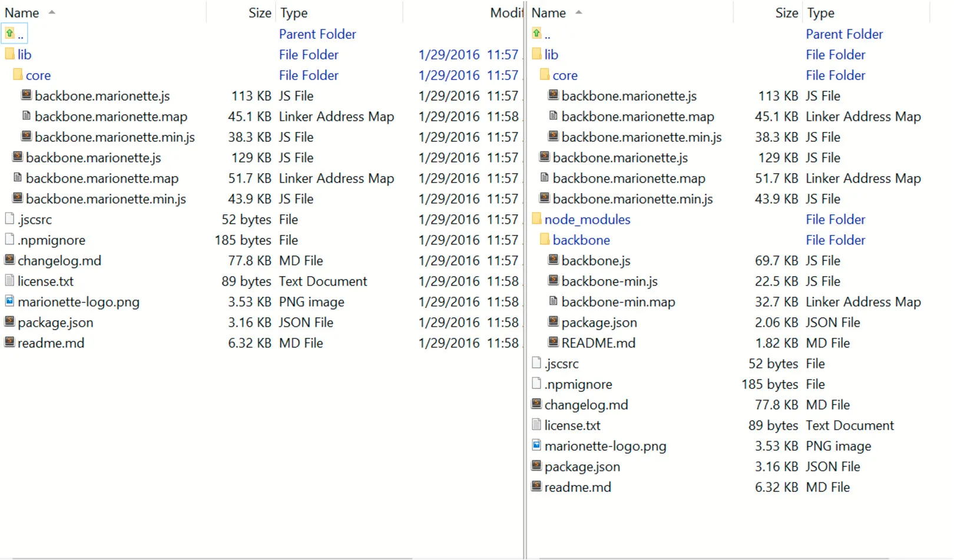Viewport: 954px width, 560px height.
Task: Click icon of 1.82 KB README.md in right pane
Action: (x=554, y=342)
